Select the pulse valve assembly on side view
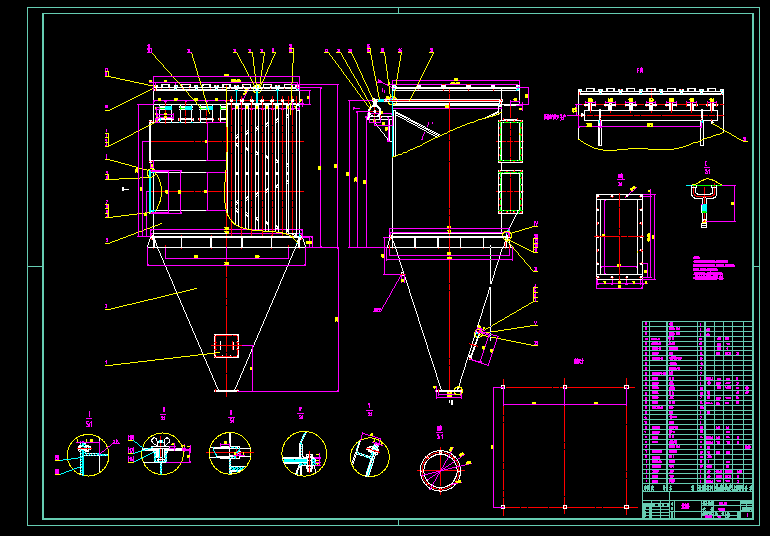This screenshot has width=770, height=536. 376,112
